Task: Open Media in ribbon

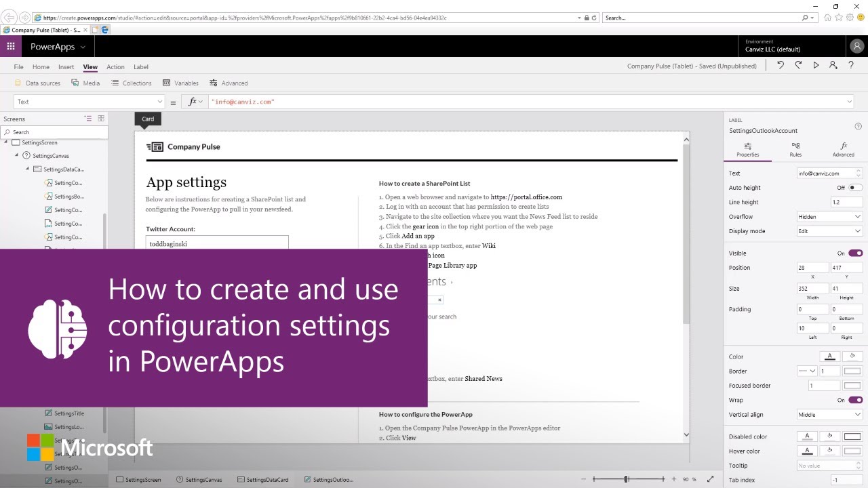Action: (85, 83)
